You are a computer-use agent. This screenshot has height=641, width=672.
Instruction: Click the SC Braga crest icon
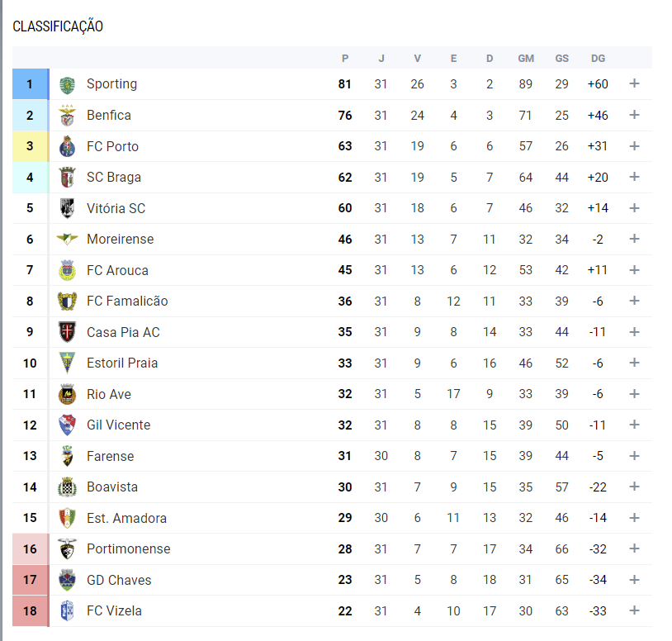pos(68,177)
